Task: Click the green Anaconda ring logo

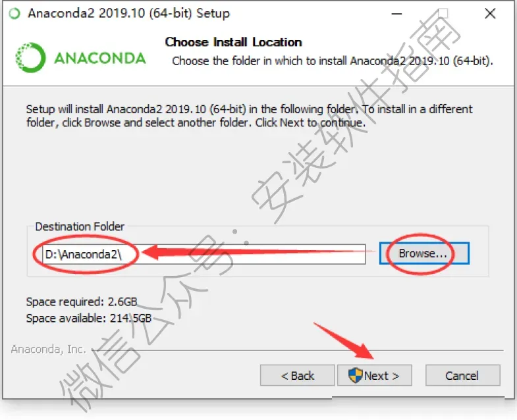Action: 30,58
